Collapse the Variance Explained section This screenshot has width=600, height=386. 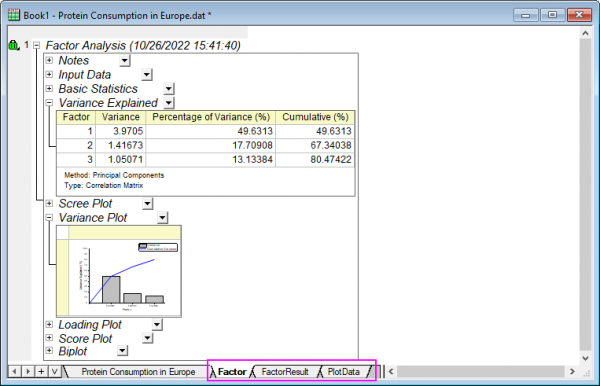point(49,103)
